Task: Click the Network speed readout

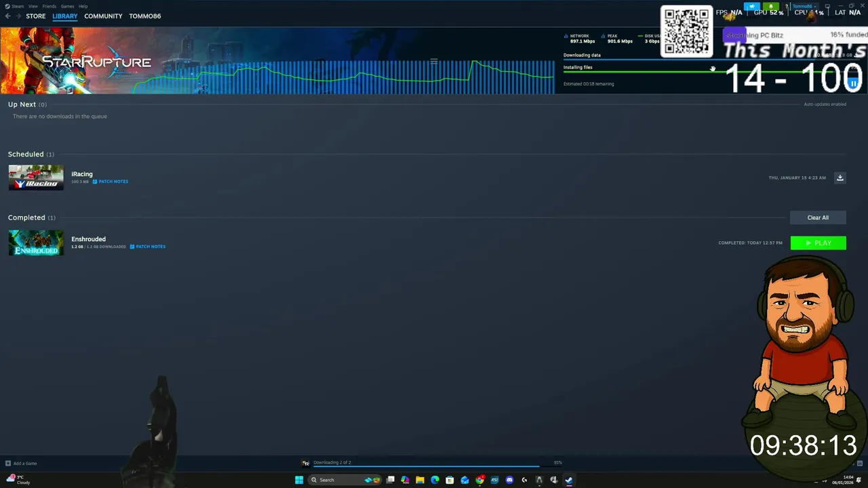Action: pyautogui.click(x=580, y=39)
